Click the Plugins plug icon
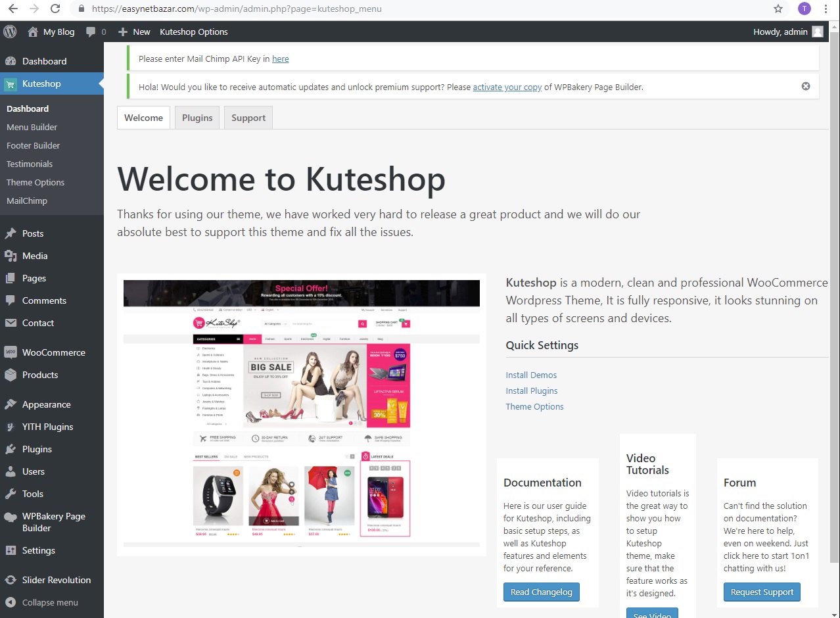The image size is (840, 618). click(11, 449)
